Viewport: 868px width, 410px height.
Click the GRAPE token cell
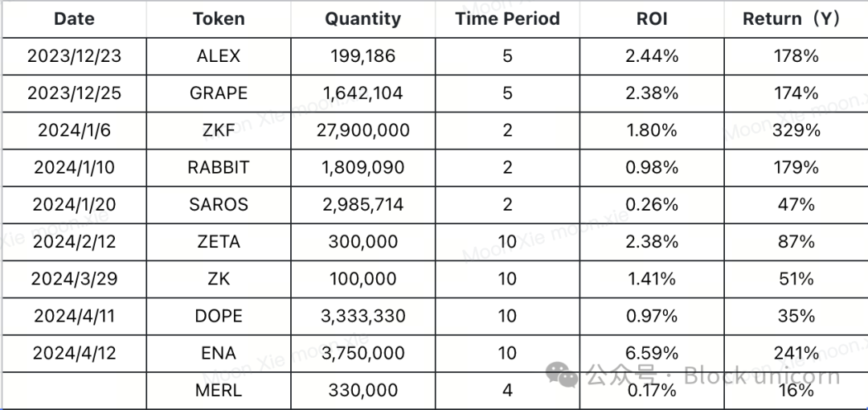point(219,93)
